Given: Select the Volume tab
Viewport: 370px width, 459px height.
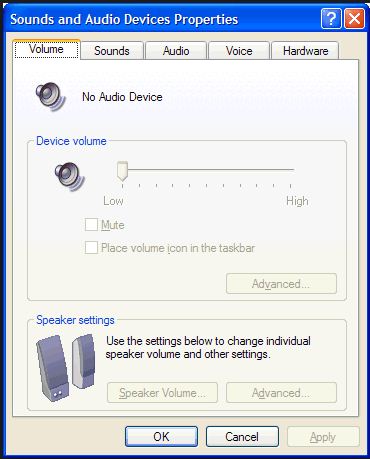Looking at the screenshot, I should point(46,49).
